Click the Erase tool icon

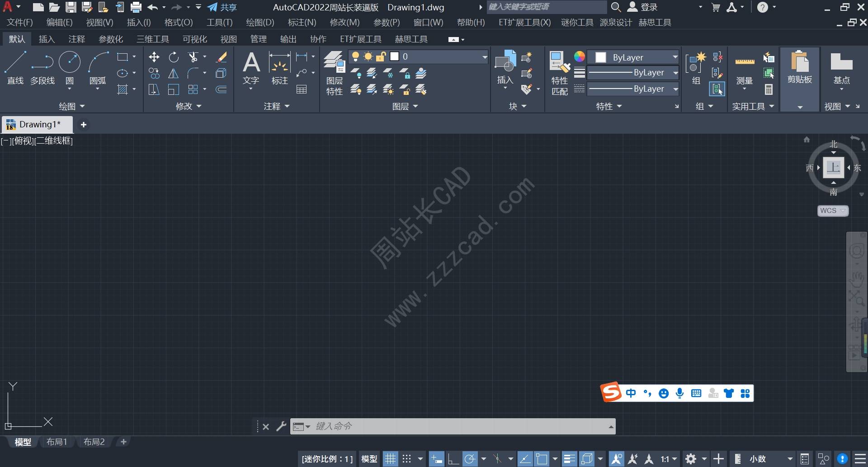[222, 57]
